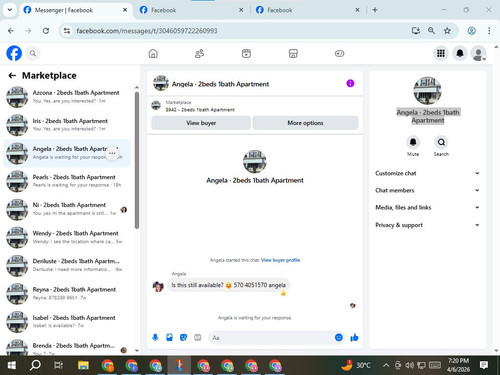Attach a photo or file

point(169,338)
